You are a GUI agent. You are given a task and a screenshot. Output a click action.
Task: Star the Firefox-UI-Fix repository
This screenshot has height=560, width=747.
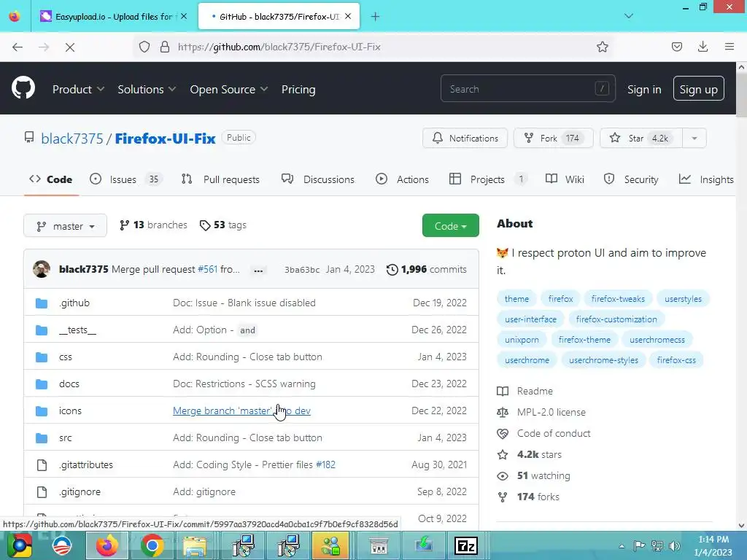(x=641, y=138)
